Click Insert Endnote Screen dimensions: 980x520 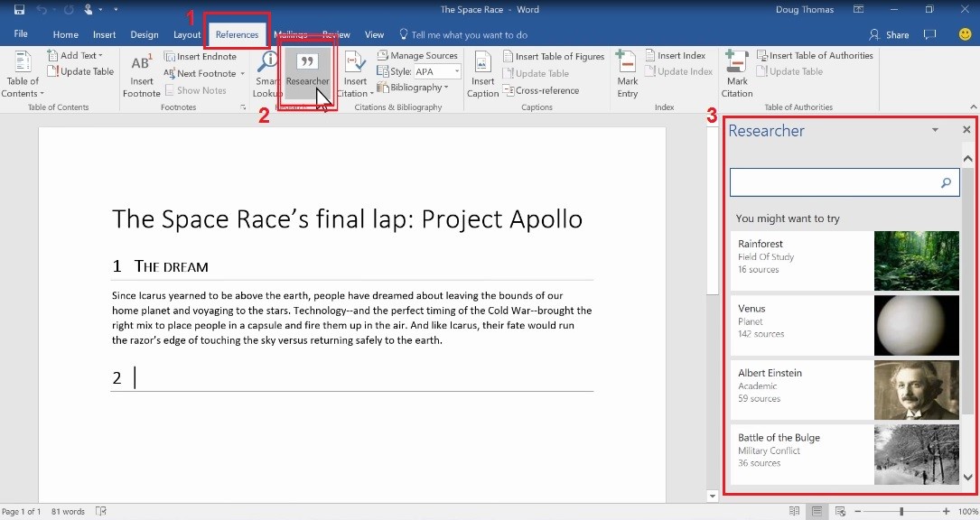[201, 56]
